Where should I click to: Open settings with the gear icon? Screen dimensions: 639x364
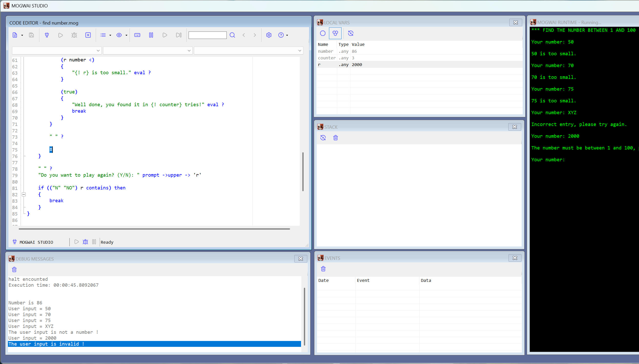[269, 35]
